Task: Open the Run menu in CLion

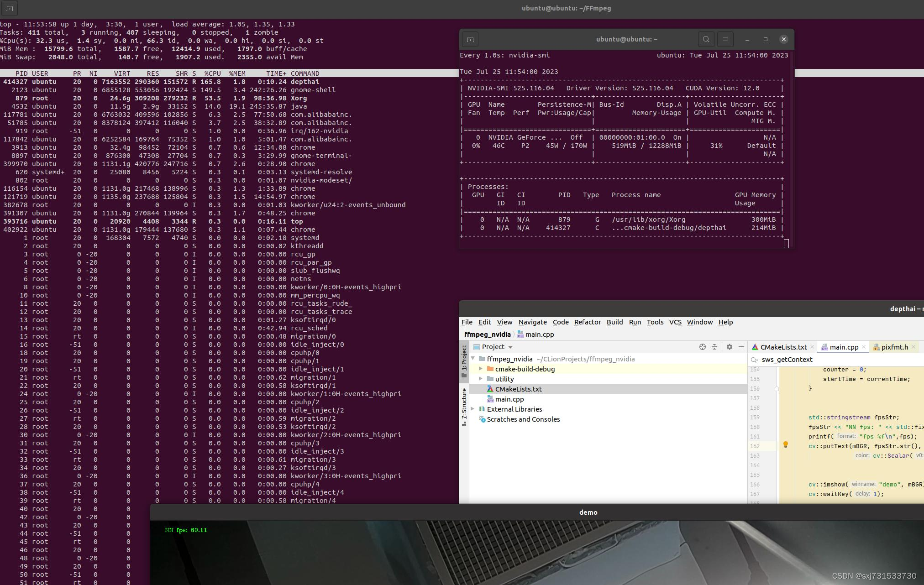Action: tap(635, 322)
